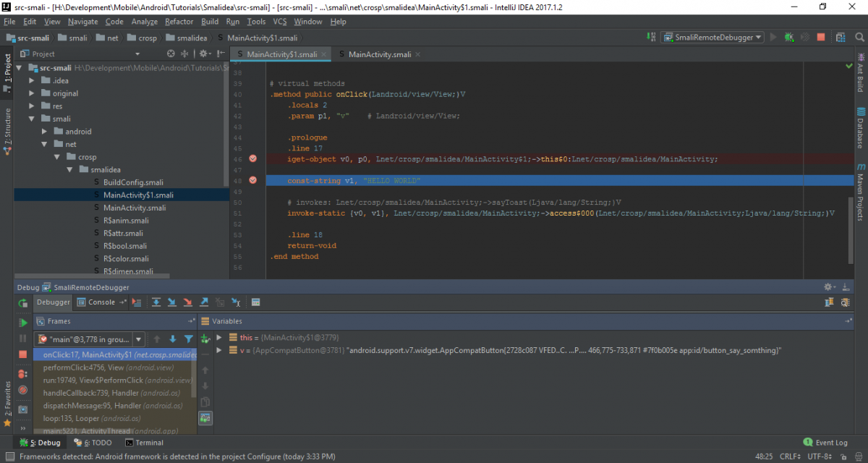
Task: Open Project Structure icon in the top toolbar
Action: pos(841,37)
